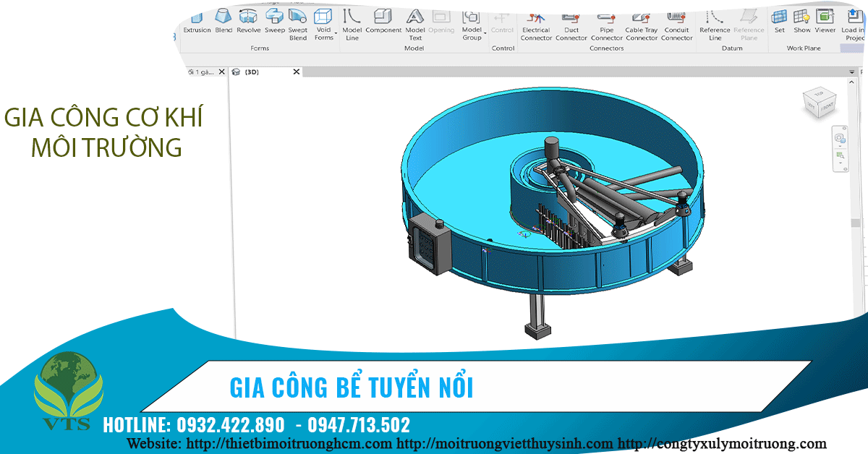
Task: Open the moitruongvietthuysinh.com link
Action: [x=505, y=442]
